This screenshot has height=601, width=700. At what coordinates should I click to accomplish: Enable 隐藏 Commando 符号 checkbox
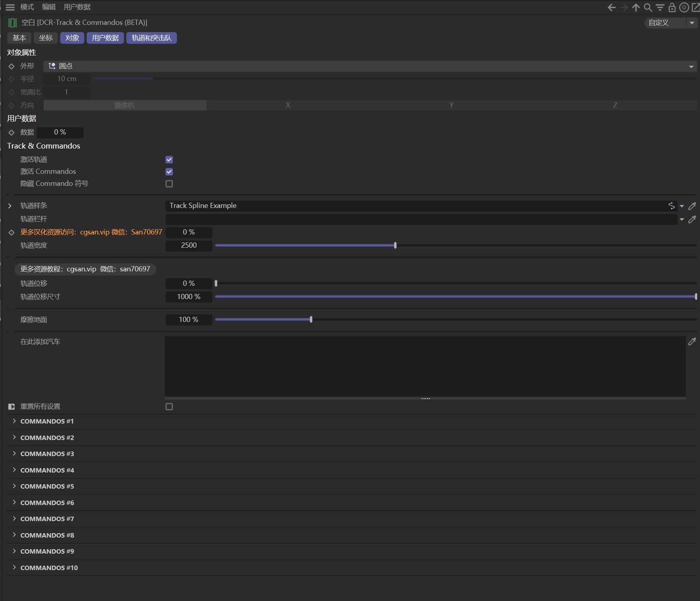click(x=169, y=184)
